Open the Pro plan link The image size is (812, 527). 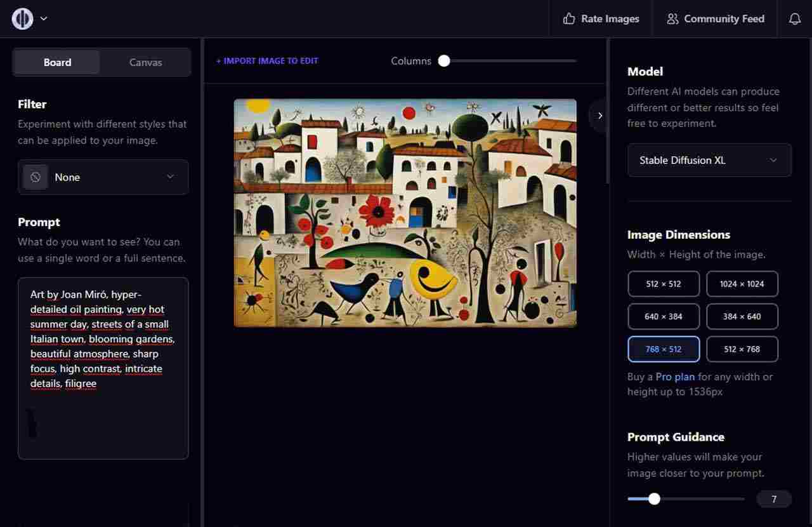675,377
